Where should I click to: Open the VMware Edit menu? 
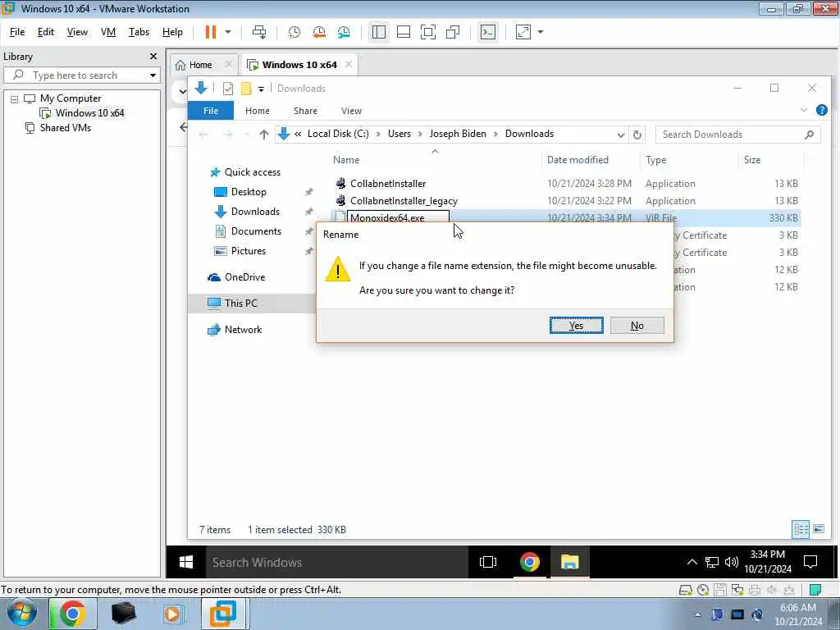[x=46, y=32]
